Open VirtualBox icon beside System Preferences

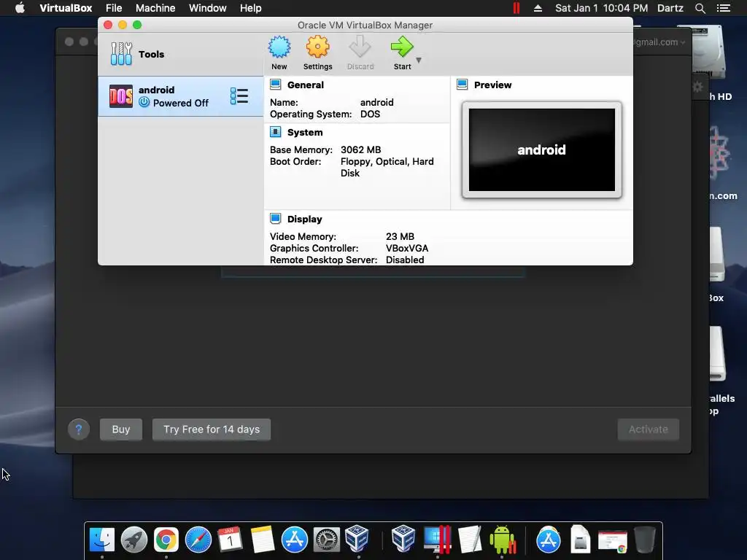click(x=357, y=539)
